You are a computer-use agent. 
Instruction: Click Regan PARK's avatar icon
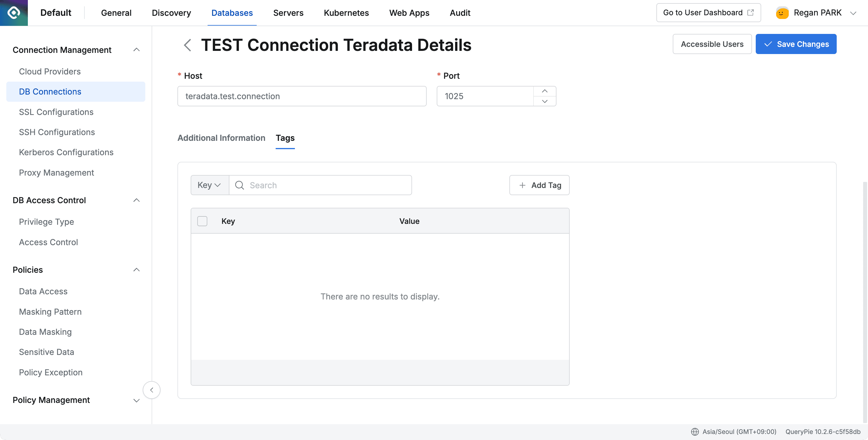click(x=782, y=12)
